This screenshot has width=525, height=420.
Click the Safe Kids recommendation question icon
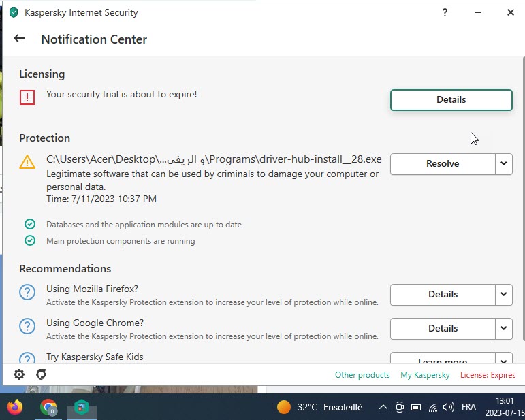click(27, 358)
